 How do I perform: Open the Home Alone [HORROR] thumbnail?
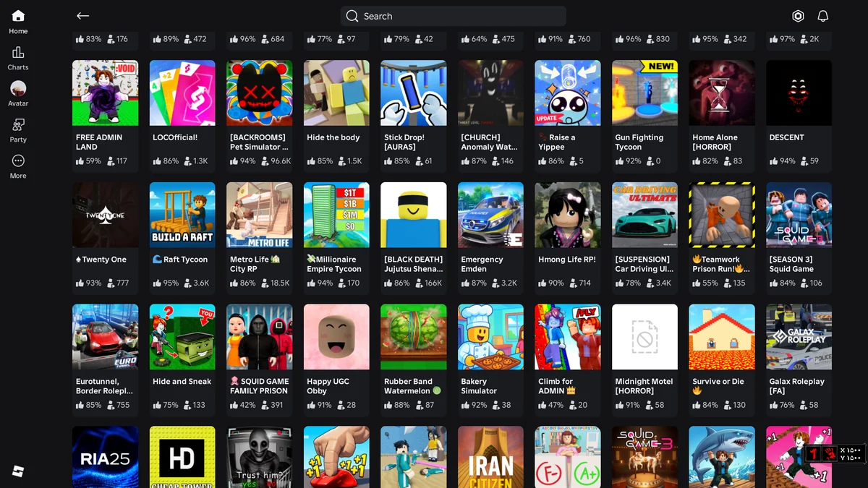(722, 93)
